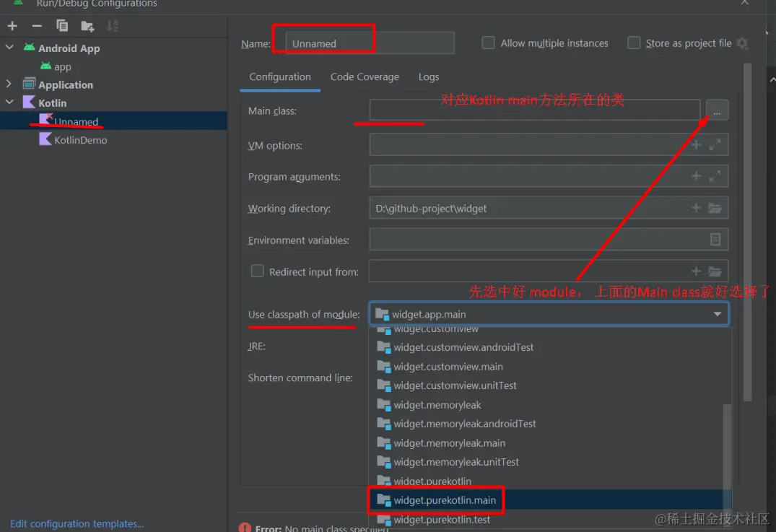Copy the selected run configuration
This screenshot has width=776, height=532.
coord(62,25)
